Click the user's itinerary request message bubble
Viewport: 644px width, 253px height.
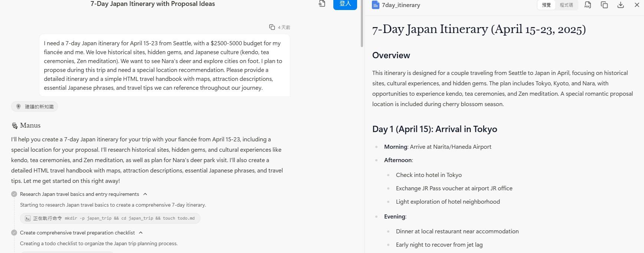[164, 65]
